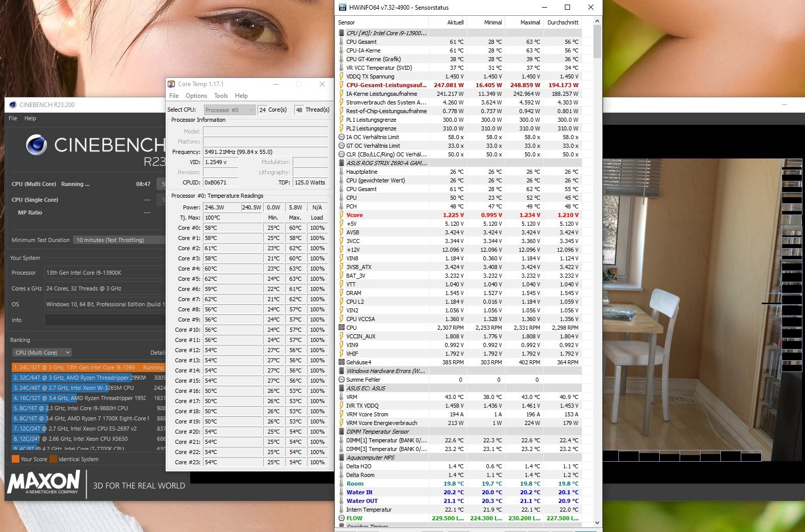Click the Cinebench R23.200 title bar icon
The image size is (805, 532).
pyautogui.click(x=12, y=104)
